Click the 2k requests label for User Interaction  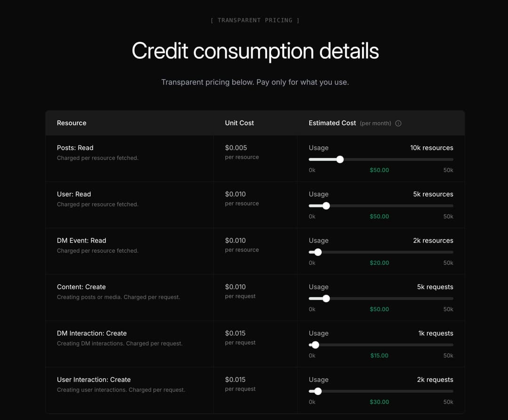coord(436,380)
